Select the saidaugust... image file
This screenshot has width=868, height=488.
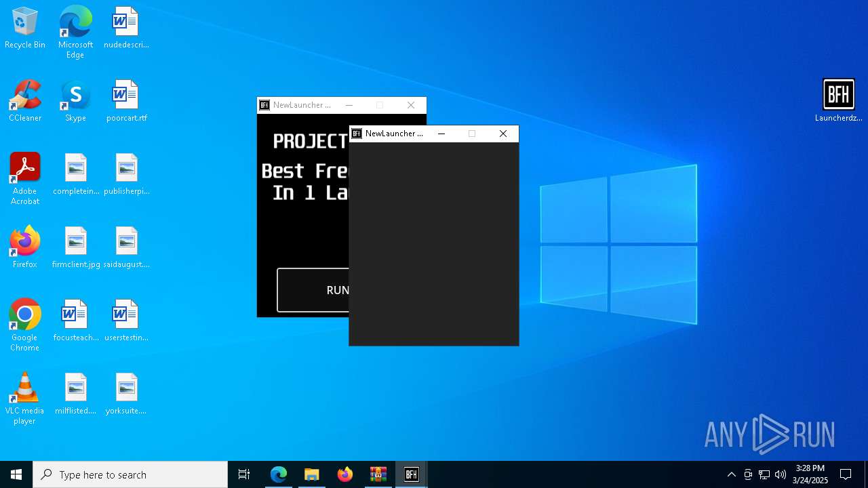[x=126, y=248]
